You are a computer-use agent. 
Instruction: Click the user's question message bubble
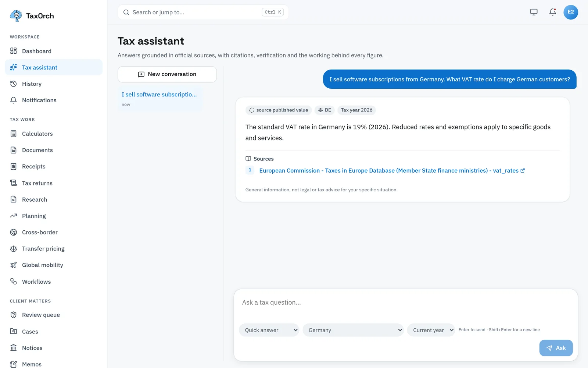(449, 79)
